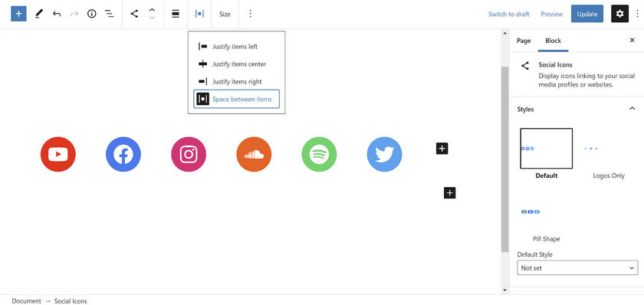Click the Instagram social icon

pyautogui.click(x=189, y=154)
